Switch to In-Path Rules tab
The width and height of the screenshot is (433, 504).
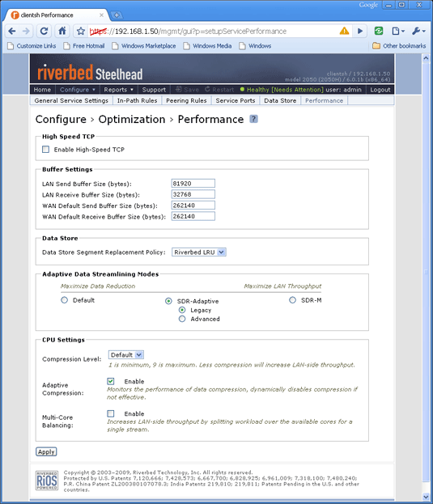point(138,100)
